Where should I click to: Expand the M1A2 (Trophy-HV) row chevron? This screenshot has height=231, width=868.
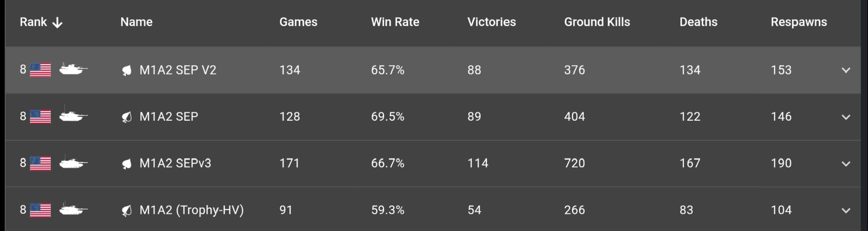[846, 211]
